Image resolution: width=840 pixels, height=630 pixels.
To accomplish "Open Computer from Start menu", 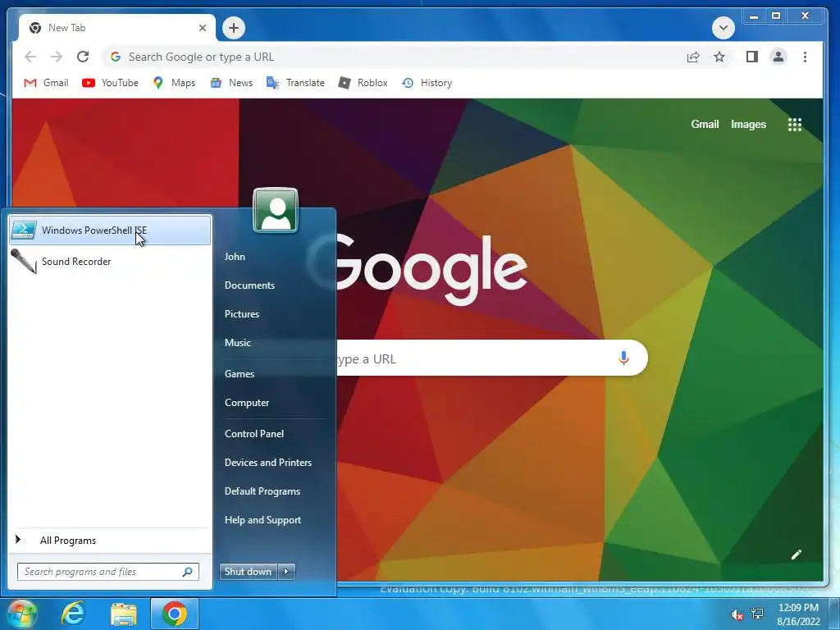I will [x=246, y=403].
